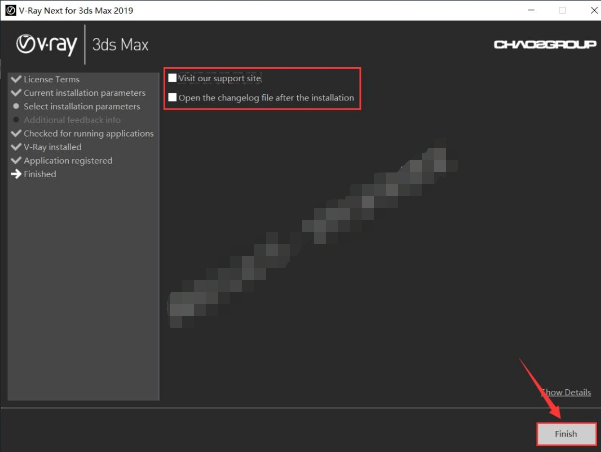Click the arrow icon beside Finished
Image resolution: width=601 pixels, height=452 pixels.
[x=15, y=174]
